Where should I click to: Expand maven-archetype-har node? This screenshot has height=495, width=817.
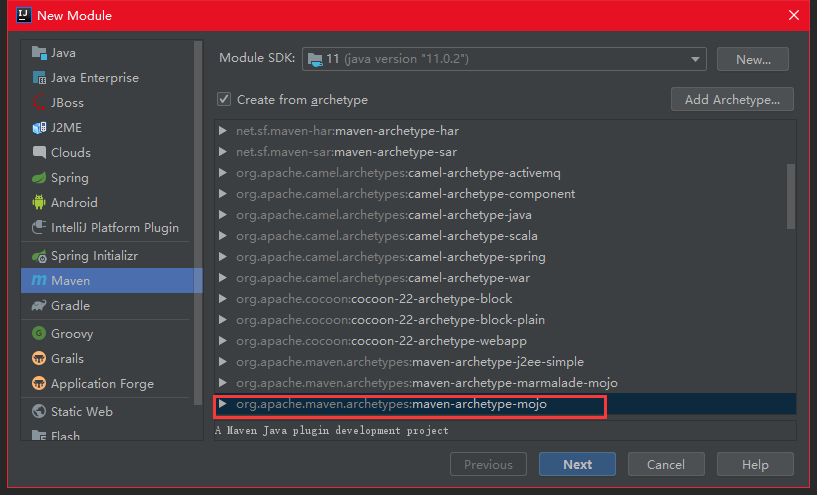point(223,131)
